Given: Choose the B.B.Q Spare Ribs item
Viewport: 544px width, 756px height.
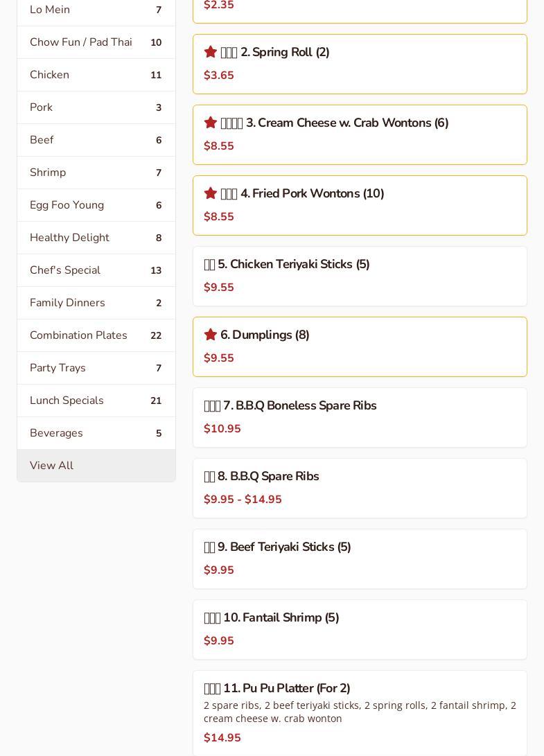Looking at the screenshot, I should tap(267, 476).
